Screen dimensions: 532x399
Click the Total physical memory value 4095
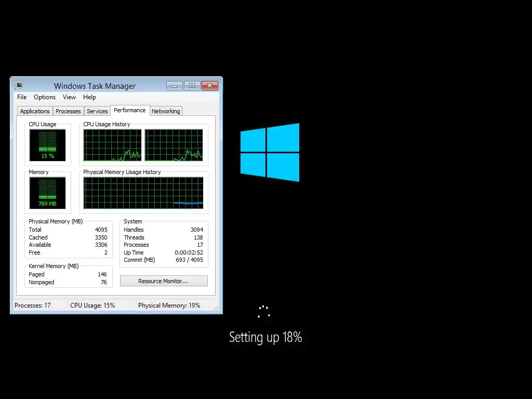click(101, 230)
